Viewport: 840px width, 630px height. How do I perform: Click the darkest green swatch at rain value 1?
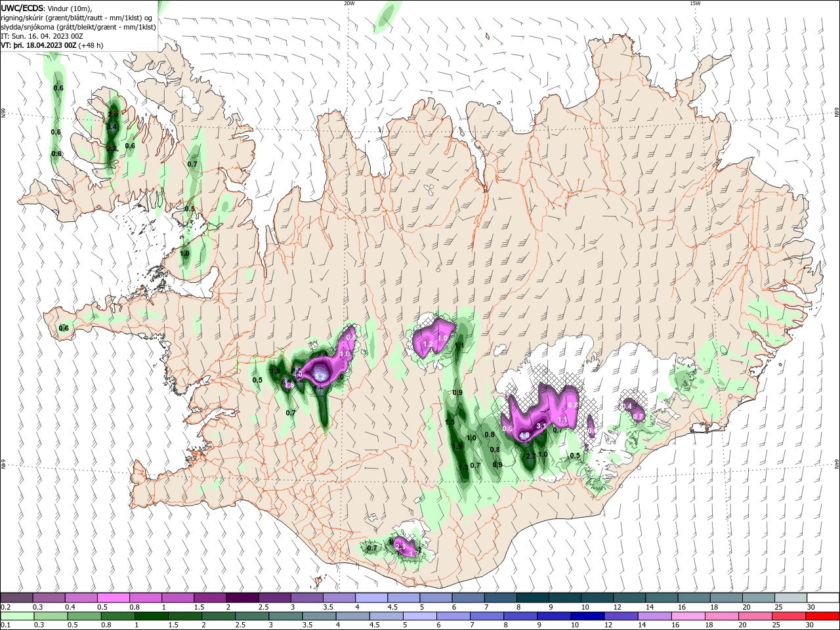151,616
